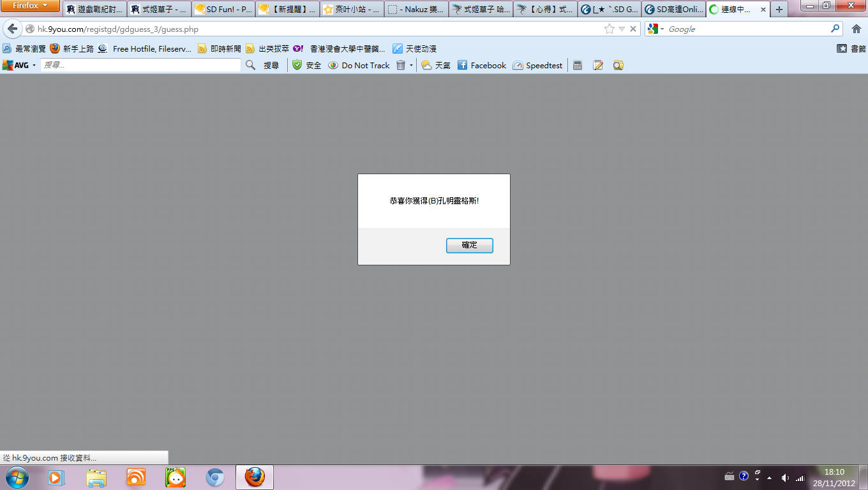This screenshot has width=868, height=490.
Task: Select Firefox on the taskbar
Action: pos(255,477)
